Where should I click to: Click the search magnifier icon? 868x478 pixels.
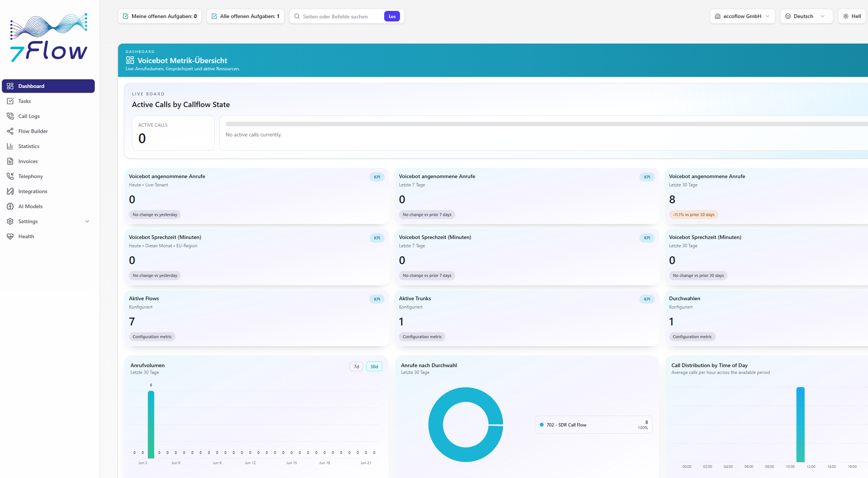click(x=297, y=16)
